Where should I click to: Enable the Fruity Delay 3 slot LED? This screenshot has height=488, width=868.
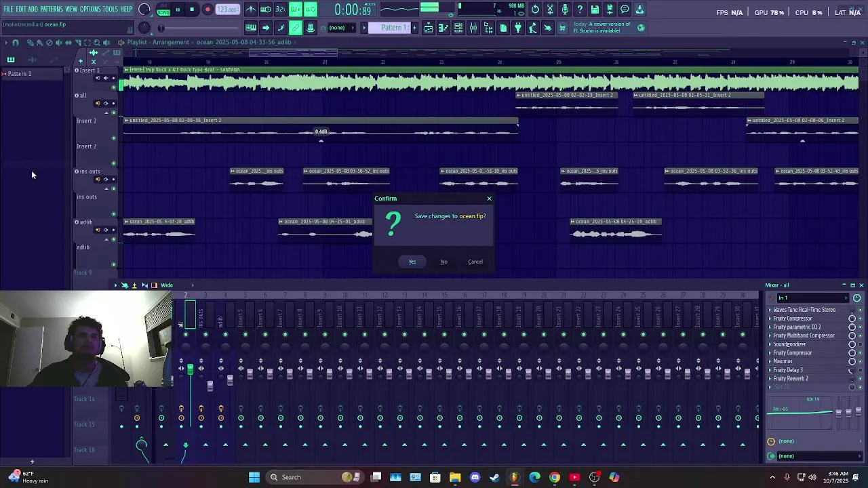pos(859,370)
